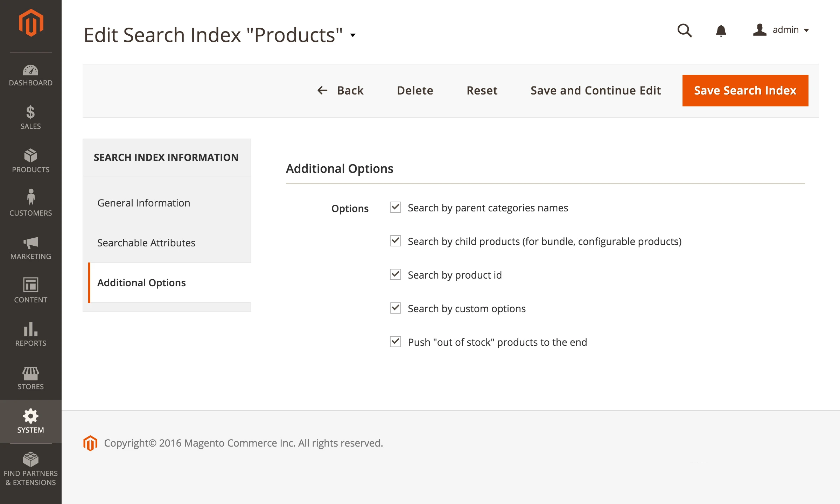The image size is (840, 504).
Task: Expand the admin account dropdown
Action: coord(781,30)
